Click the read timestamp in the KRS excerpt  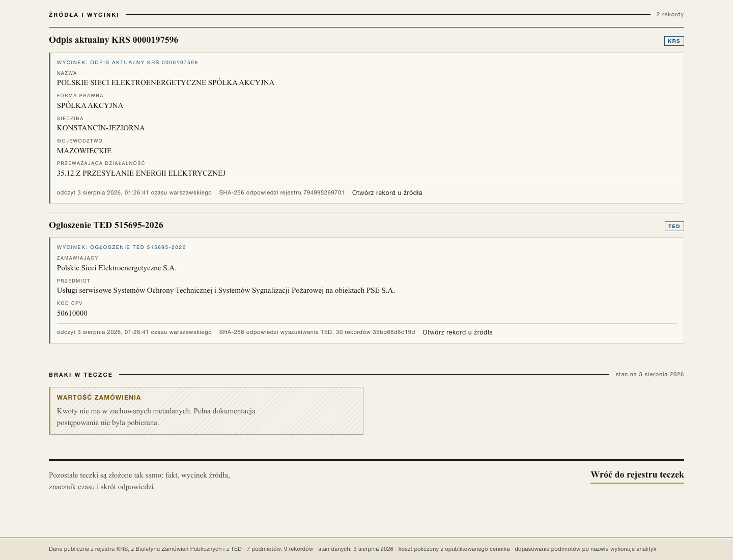[x=134, y=193]
